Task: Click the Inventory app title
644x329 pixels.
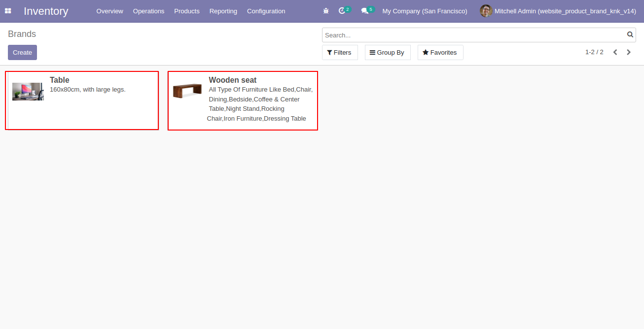Action: (46, 11)
